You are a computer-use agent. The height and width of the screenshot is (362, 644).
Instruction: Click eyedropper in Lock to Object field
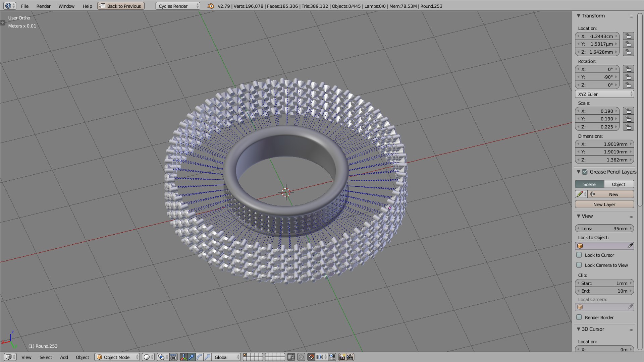click(x=630, y=246)
